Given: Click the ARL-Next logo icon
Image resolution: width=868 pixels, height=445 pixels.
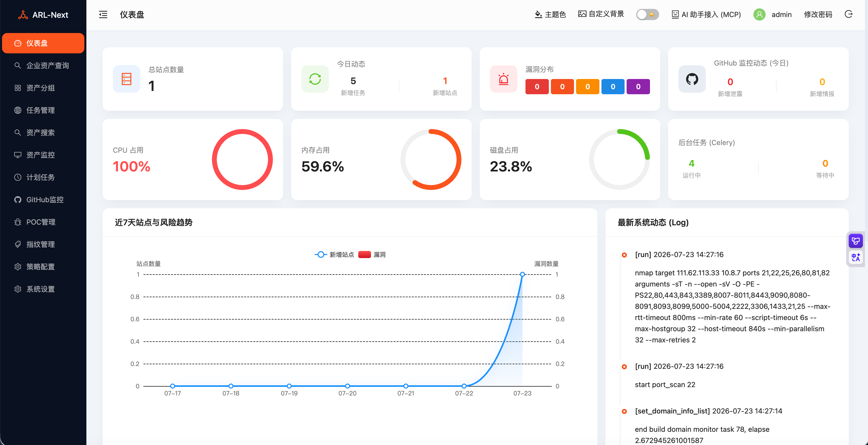Looking at the screenshot, I should tap(23, 15).
